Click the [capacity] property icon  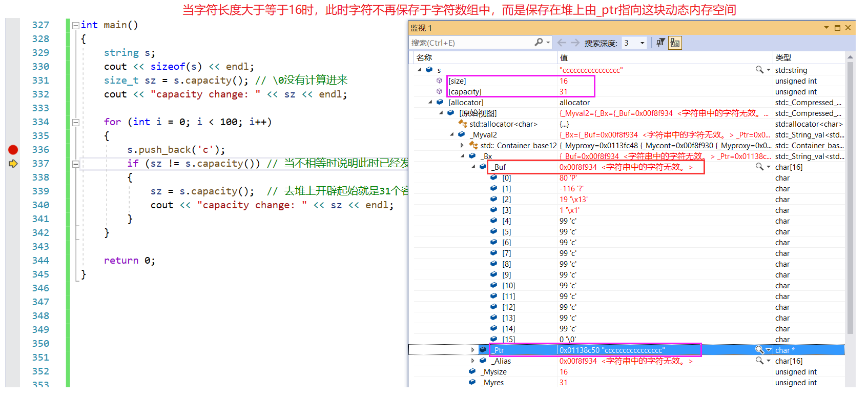tap(439, 91)
